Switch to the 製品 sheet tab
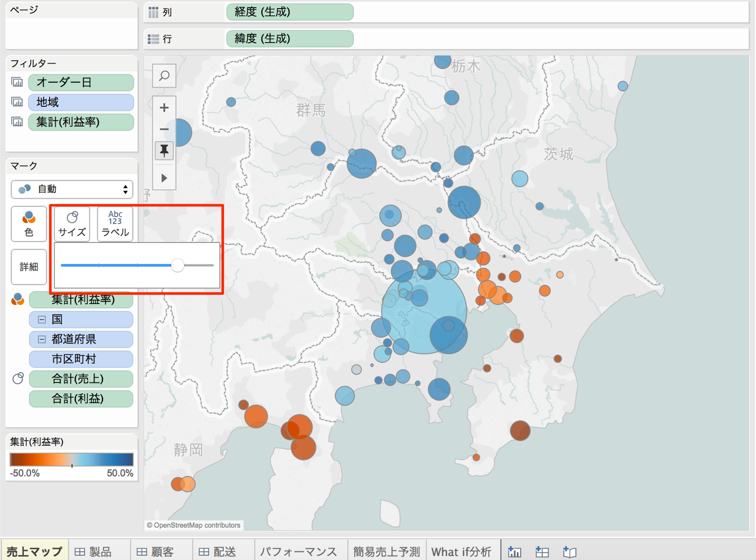The height and width of the screenshot is (560, 756). click(x=100, y=551)
